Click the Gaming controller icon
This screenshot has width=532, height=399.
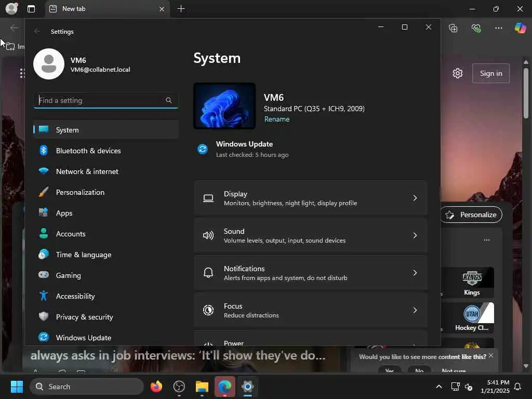tap(44, 275)
